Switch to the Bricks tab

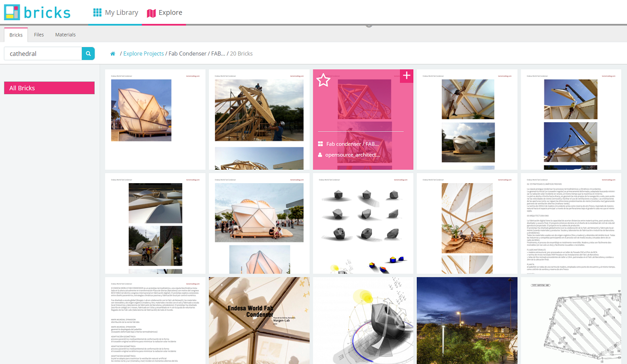coord(16,35)
